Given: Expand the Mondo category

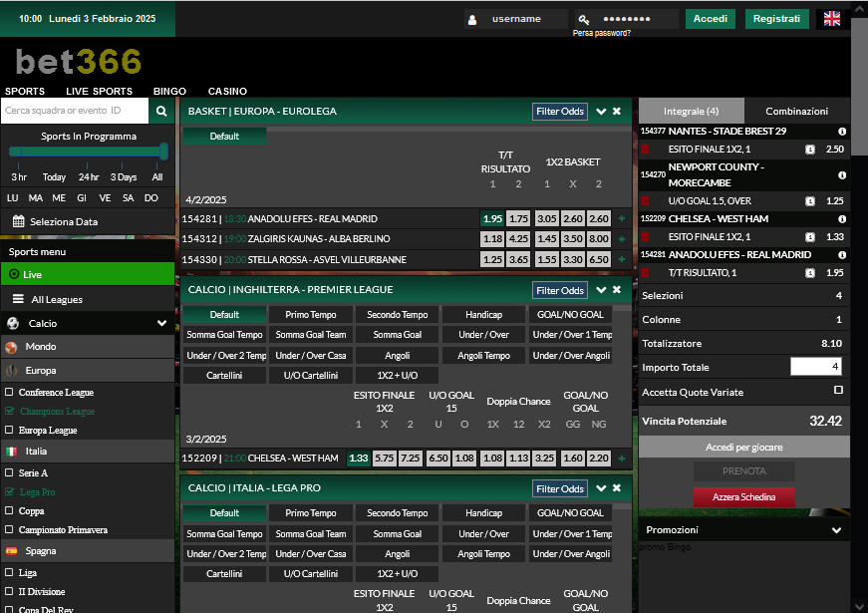Looking at the screenshot, I should (x=88, y=347).
